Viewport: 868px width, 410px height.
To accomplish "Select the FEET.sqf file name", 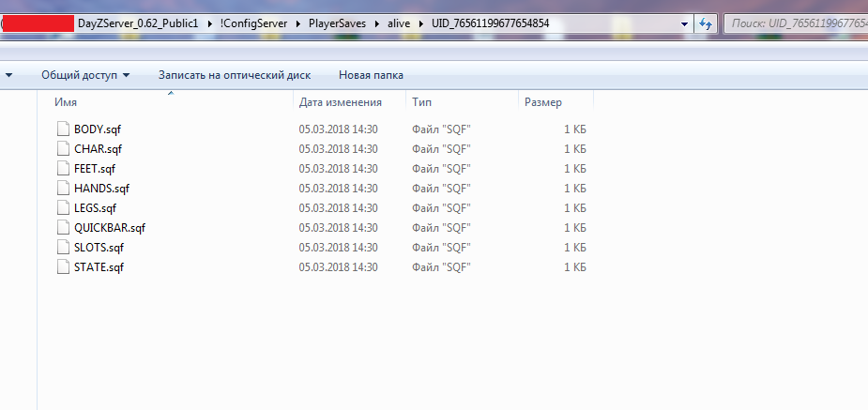I will click(x=95, y=168).
